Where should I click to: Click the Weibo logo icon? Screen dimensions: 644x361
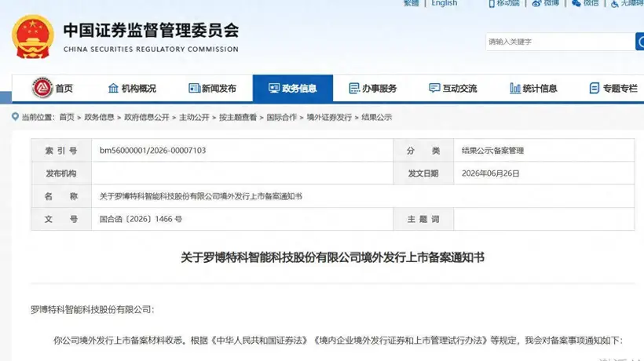[536, 3]
